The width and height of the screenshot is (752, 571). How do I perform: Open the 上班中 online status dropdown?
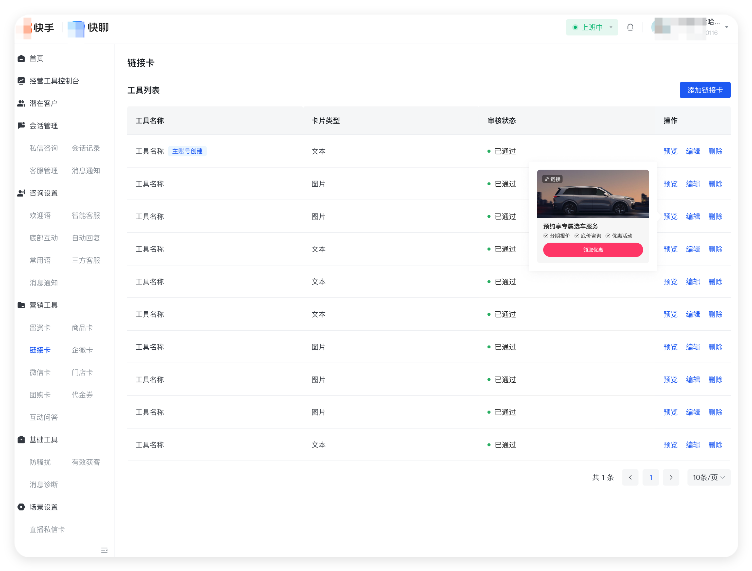coord(592,27)
